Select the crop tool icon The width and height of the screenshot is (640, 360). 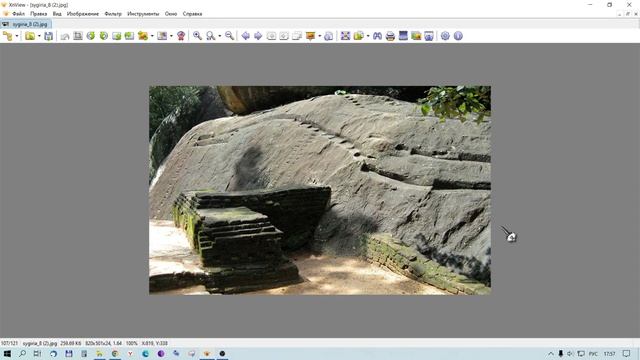tap(78, 36)
